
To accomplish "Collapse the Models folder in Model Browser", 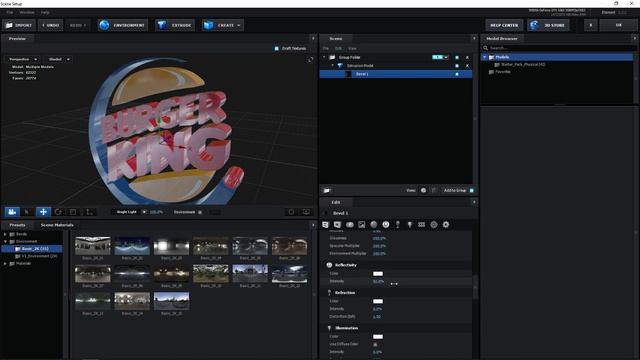I will click(x=484, y=57).
